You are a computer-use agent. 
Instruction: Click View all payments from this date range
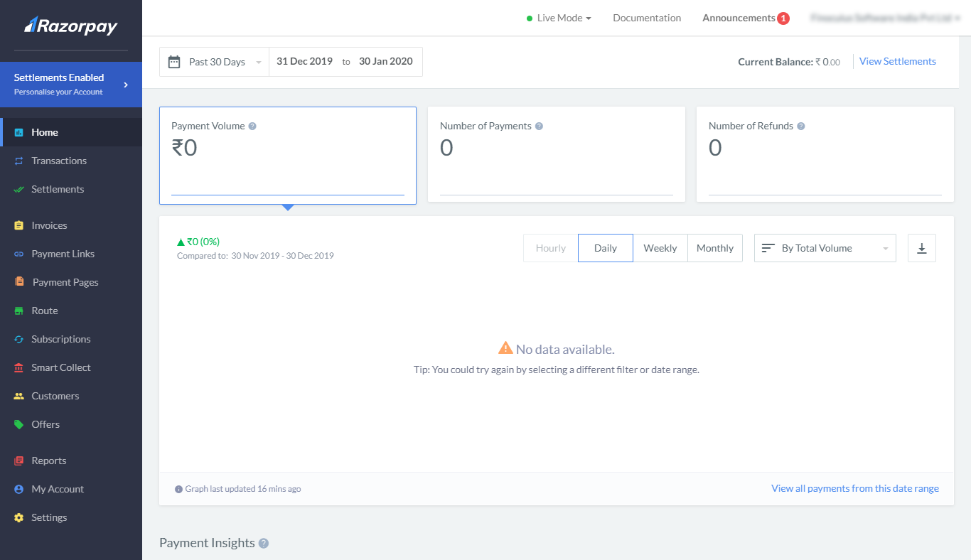(854, 488)
